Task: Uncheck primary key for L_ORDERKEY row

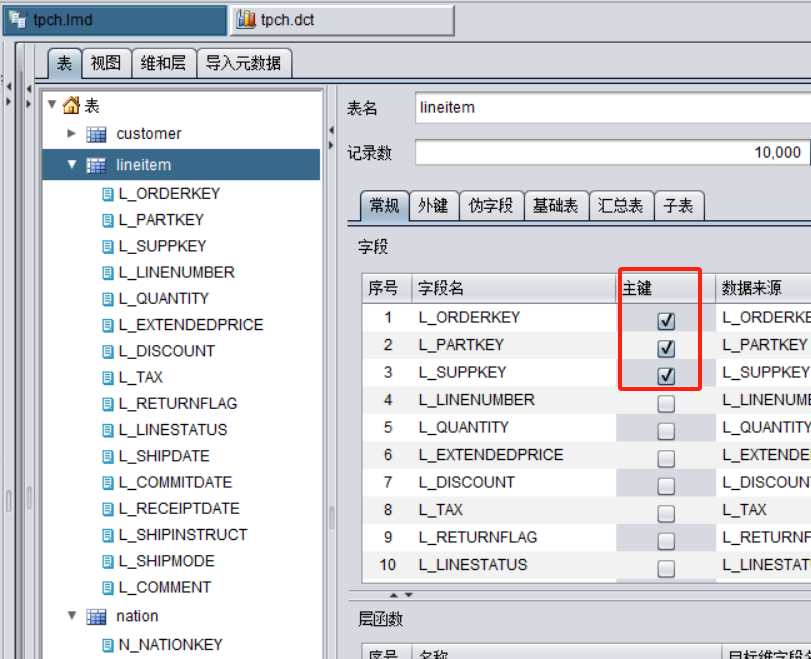Action: pyautogui.click(x=666, y=321)
